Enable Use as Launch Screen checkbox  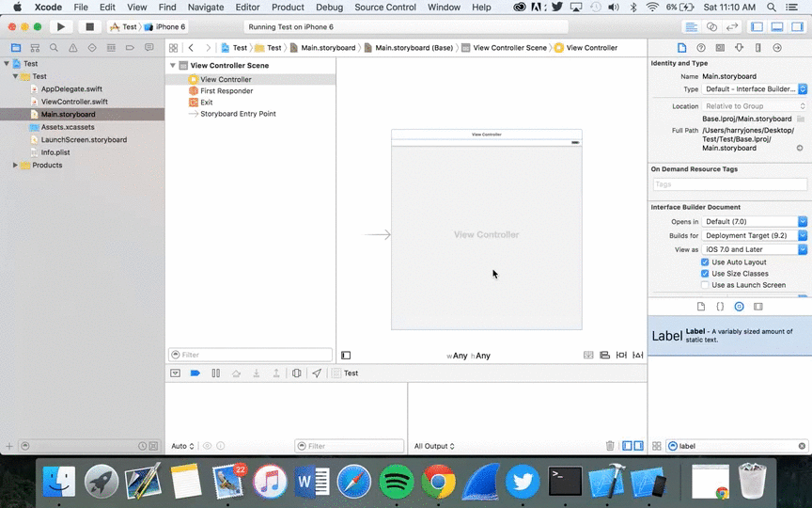tap(705, 285)
